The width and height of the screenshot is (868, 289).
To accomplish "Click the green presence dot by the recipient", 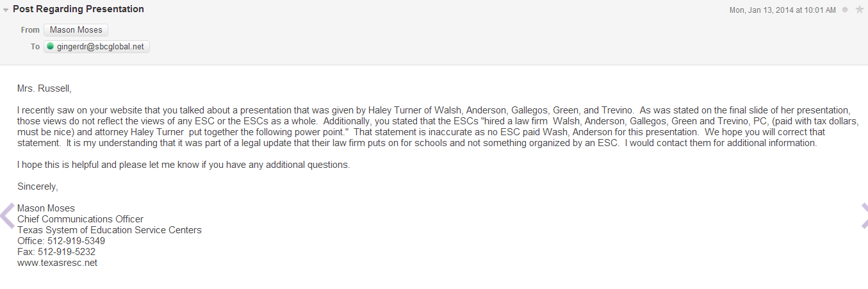I will pos(50,46).
